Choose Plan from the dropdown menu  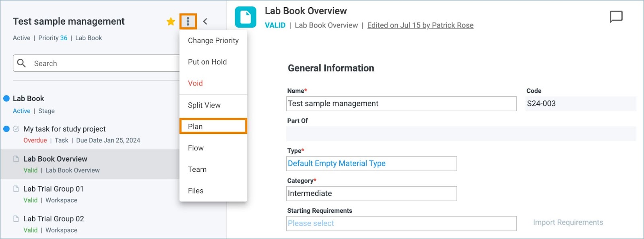click(213, 126)
